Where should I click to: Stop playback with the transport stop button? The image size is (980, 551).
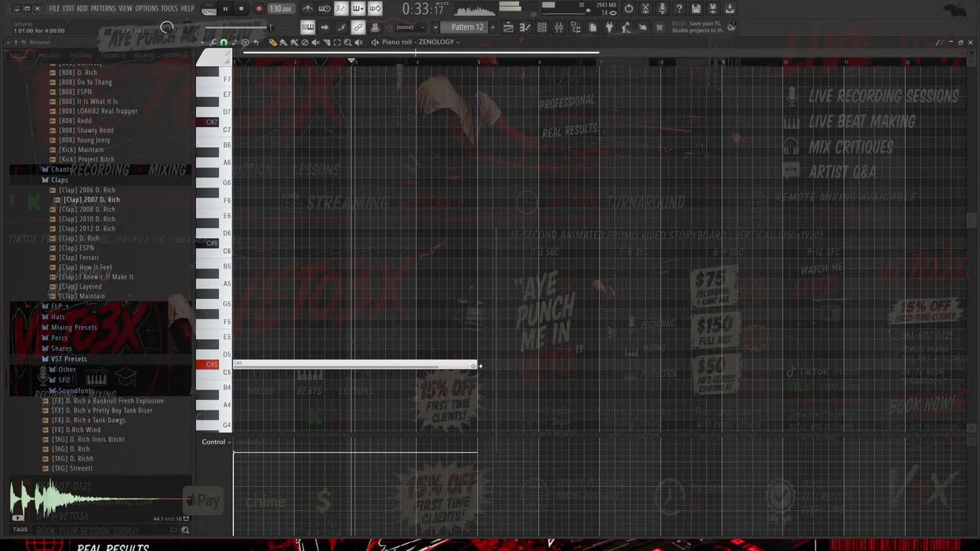click(x=241, y=9)
